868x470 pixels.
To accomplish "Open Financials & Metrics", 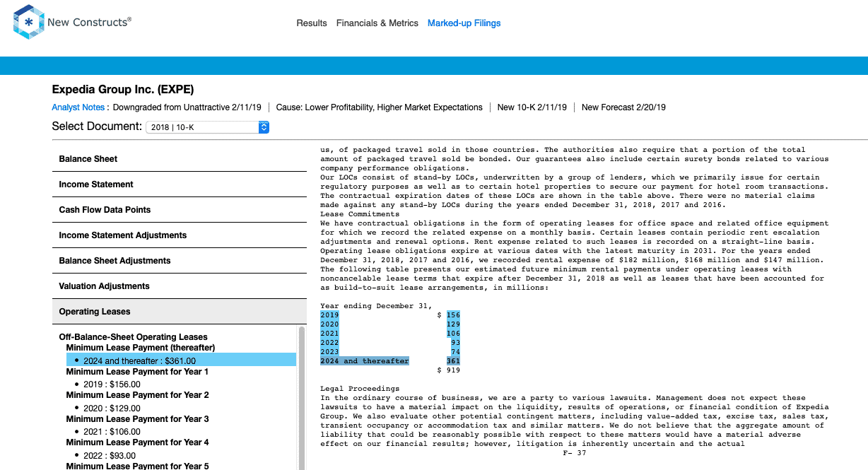I will 377,23.
